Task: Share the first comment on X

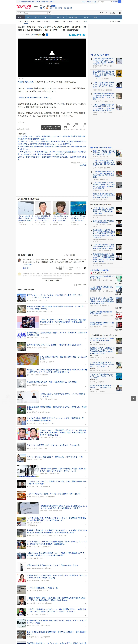Action: pyautogui.click(x=85, y=268)
